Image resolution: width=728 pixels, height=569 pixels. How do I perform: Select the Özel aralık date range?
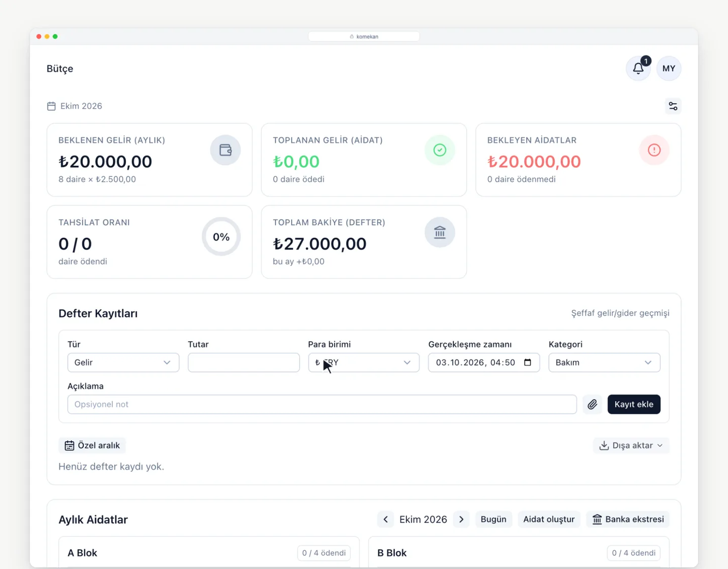pyautogui.click(x=92, y=445)
